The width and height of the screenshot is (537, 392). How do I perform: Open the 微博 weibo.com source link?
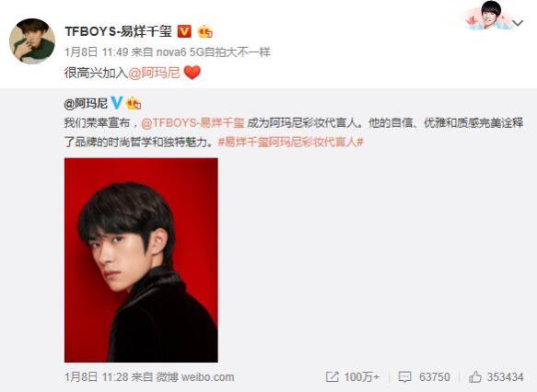[x=195, y=377]
